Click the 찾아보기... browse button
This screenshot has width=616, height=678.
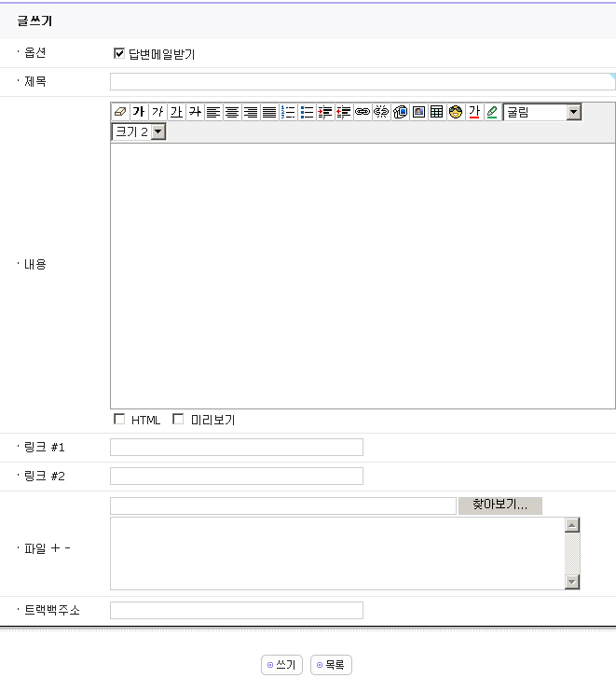coord(500,505)
